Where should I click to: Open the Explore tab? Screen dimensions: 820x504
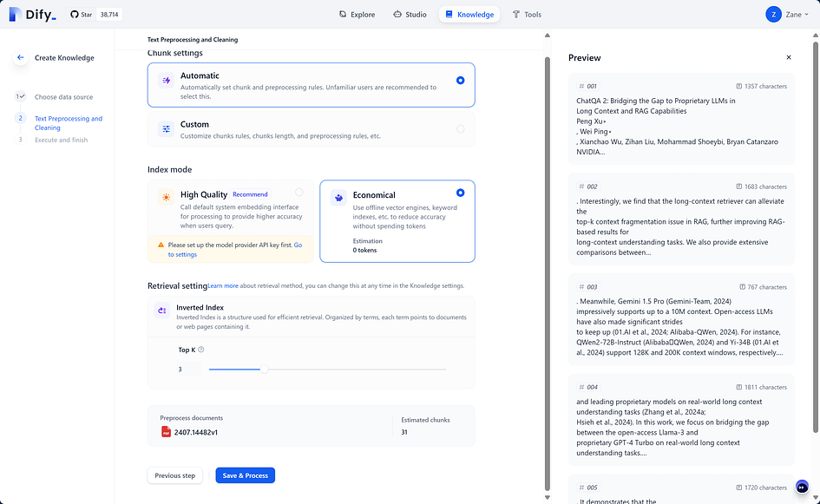358,15
